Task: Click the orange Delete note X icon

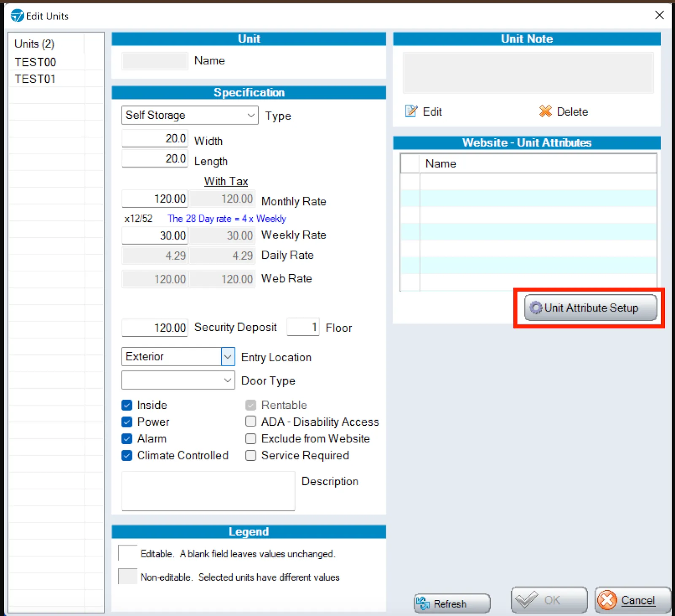Action: [545, 111]
